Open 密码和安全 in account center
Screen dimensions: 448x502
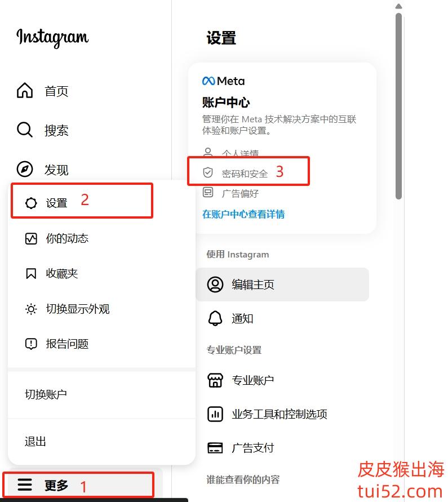[245, 174]
